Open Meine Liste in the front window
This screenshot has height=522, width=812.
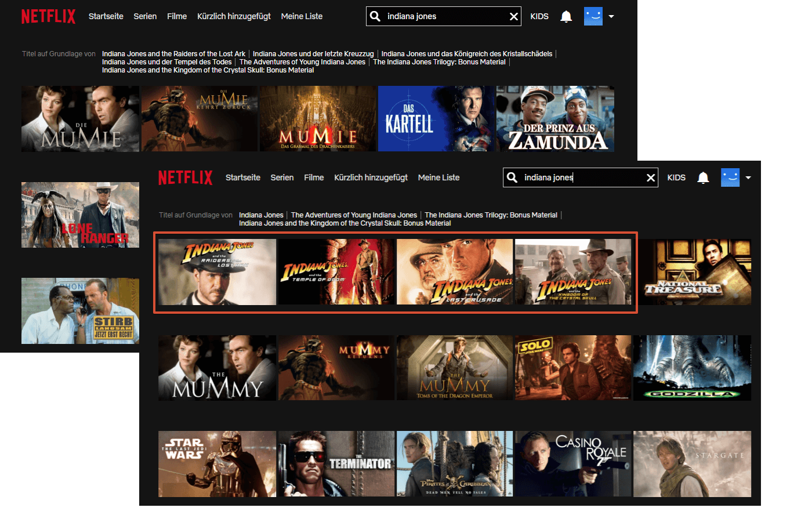point(438,177)
